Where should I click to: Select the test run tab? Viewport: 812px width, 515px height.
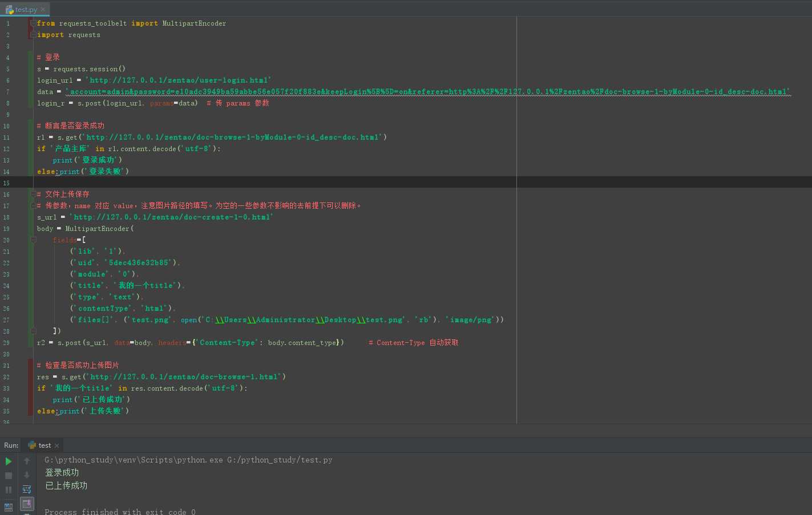(45, 445)
